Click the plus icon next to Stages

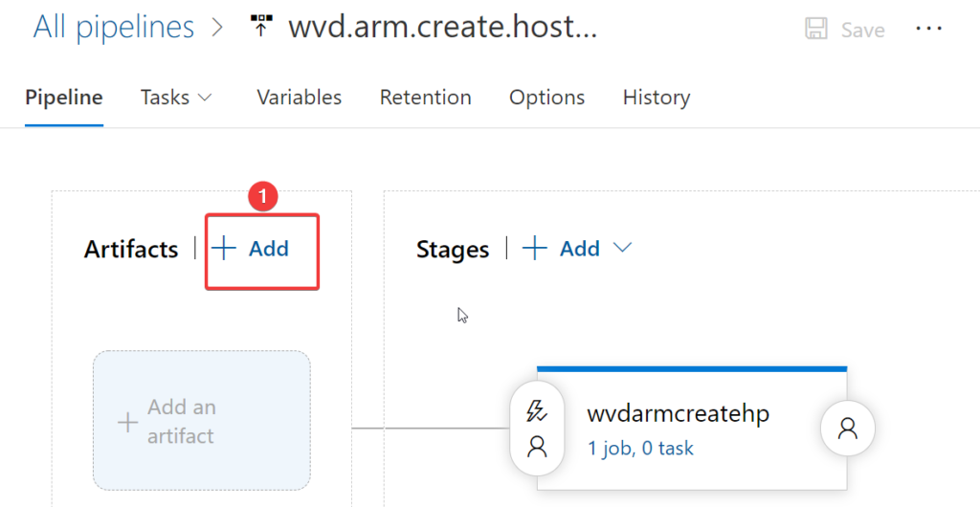(x=534, y=249)
